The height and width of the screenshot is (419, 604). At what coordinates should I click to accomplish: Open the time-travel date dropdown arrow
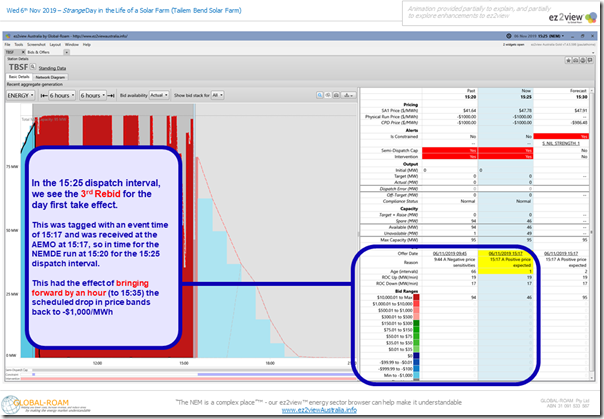[563, 36]
